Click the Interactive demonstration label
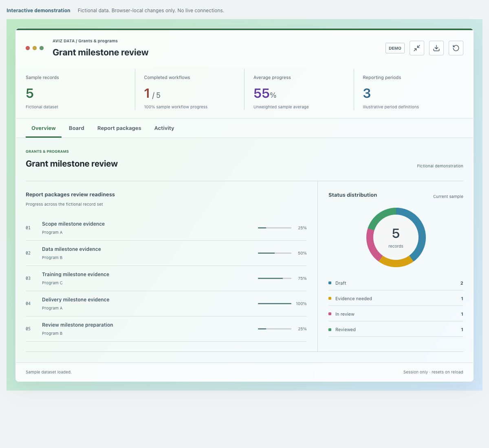 point(38,10)
